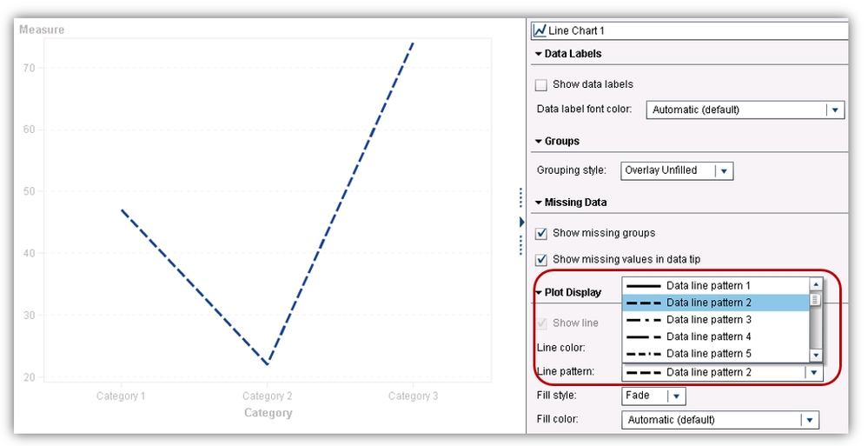Click the Line Chart 1 icon
Screen dimensions: 868x446
click(x=540, y=30)
